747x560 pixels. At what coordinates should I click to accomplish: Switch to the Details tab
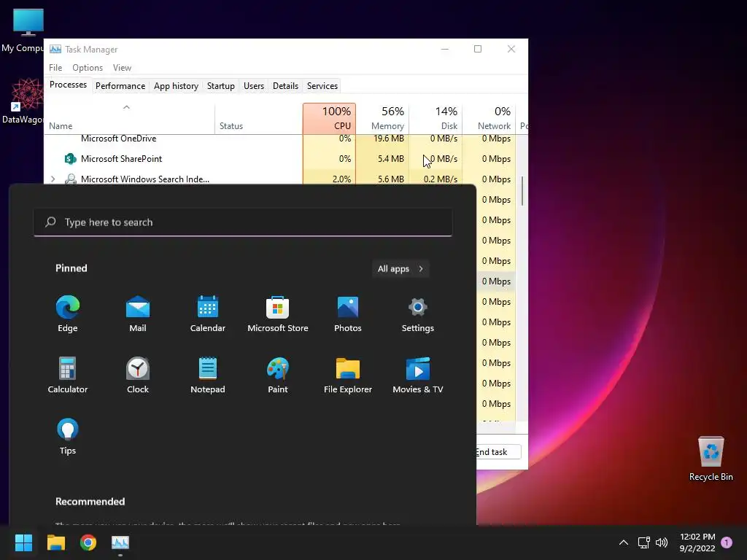pos(285,86)
